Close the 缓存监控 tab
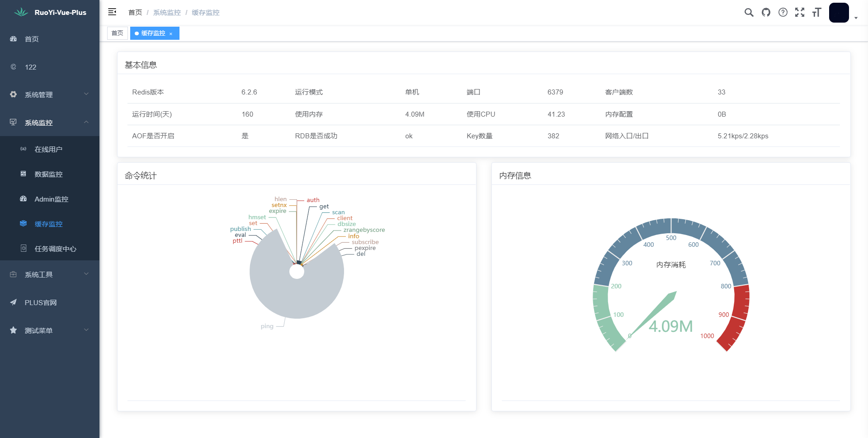The image size is (868, 438). [171, 34]
